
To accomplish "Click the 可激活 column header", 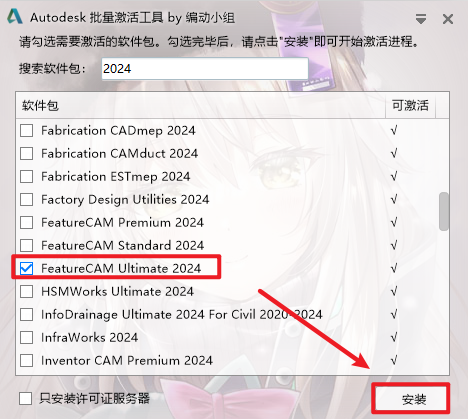I will pyautogui.click(x=410, y=105).
